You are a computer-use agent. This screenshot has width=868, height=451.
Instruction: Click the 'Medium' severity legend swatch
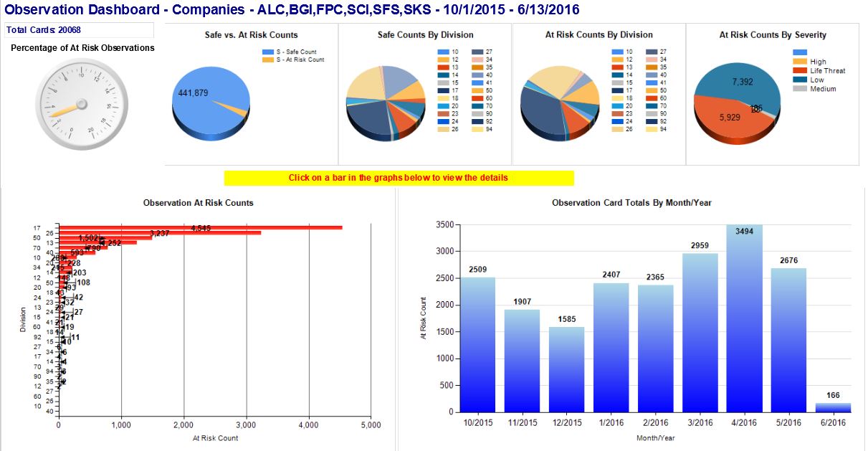click(800, 89)
